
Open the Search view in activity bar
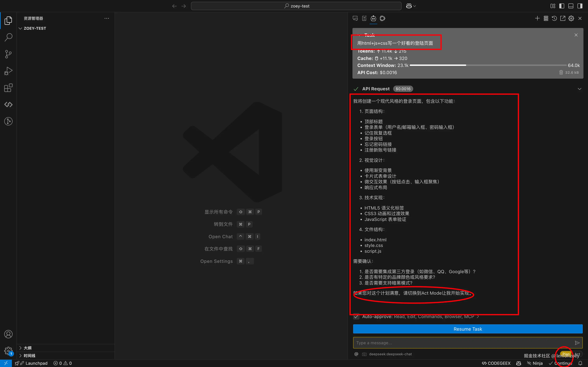point(8,37)
